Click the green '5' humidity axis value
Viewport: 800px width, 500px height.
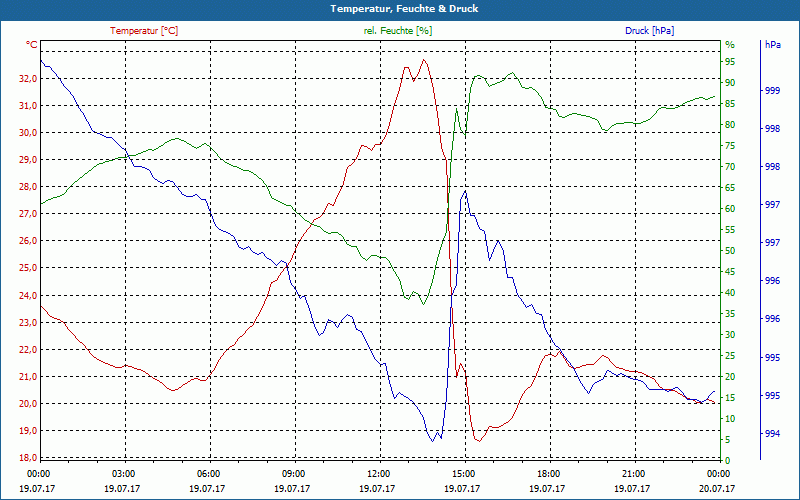(728, 440)
